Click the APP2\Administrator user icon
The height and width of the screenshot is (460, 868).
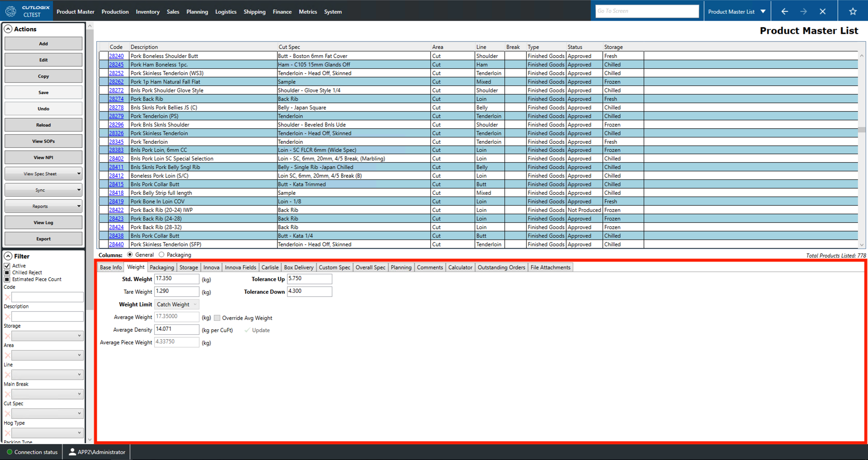72,452
